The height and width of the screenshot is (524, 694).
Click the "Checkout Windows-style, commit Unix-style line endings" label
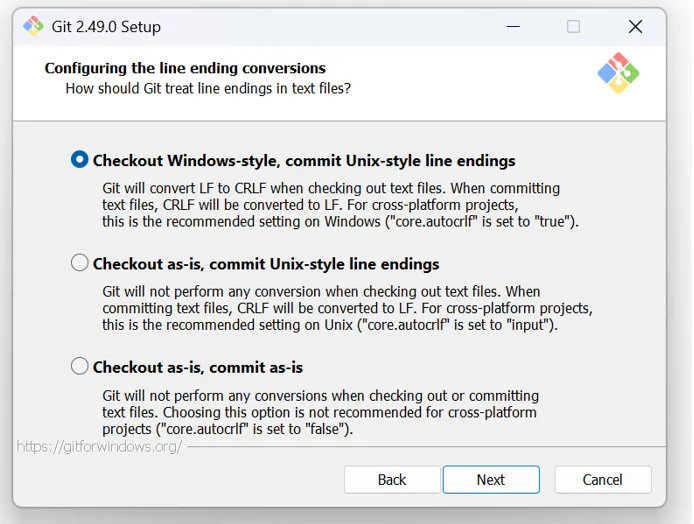304,160
